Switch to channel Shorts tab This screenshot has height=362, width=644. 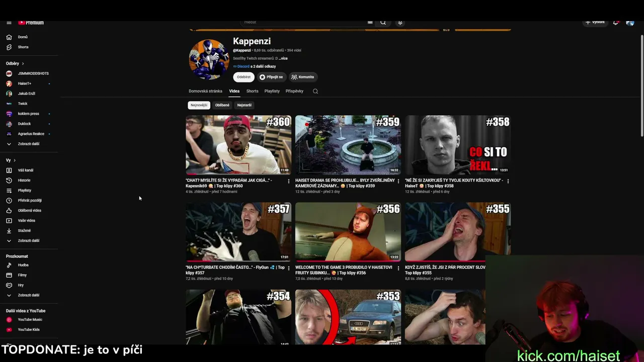[252, 91]
